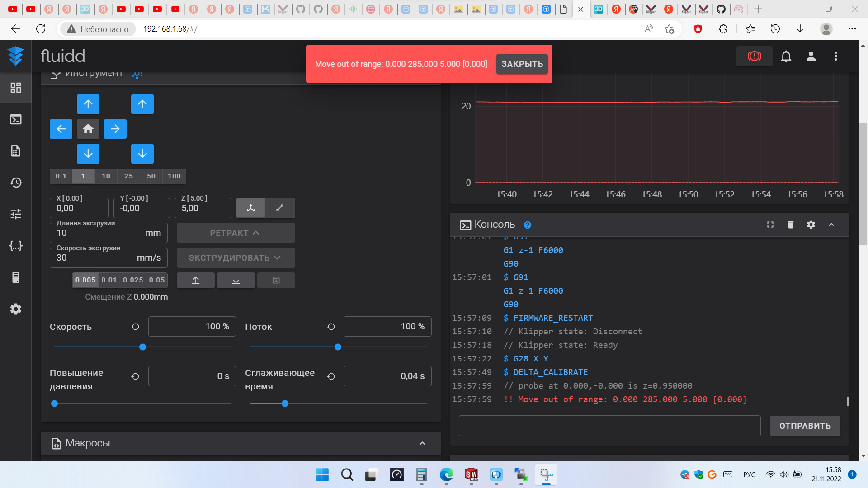Collapse the Macros panel
This screenshot has height=488, width=868.
coord(422,443)
